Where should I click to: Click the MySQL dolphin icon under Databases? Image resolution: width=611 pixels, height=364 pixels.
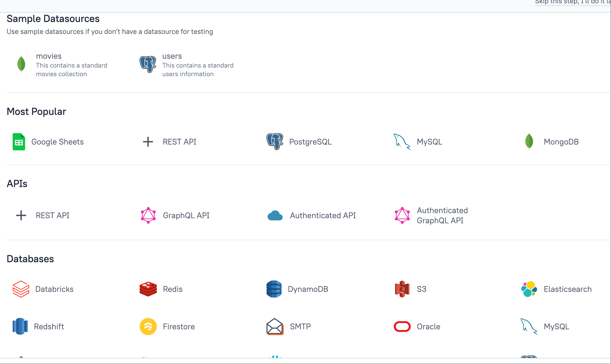529,327
